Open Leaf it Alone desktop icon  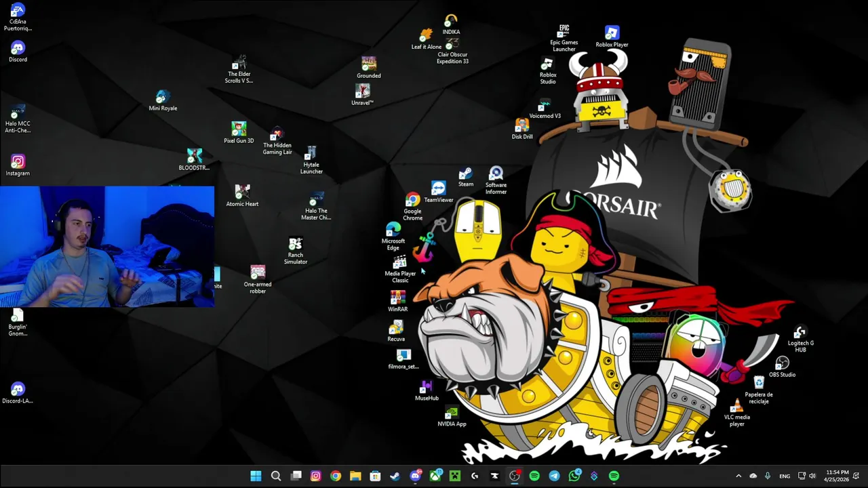tap(426, 39)
